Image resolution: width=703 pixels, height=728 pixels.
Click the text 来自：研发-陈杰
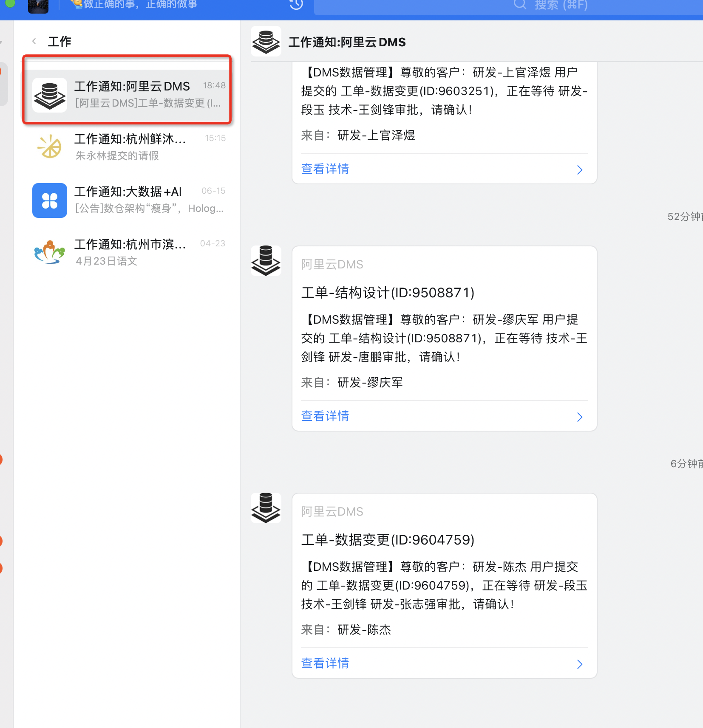[346, 630]
